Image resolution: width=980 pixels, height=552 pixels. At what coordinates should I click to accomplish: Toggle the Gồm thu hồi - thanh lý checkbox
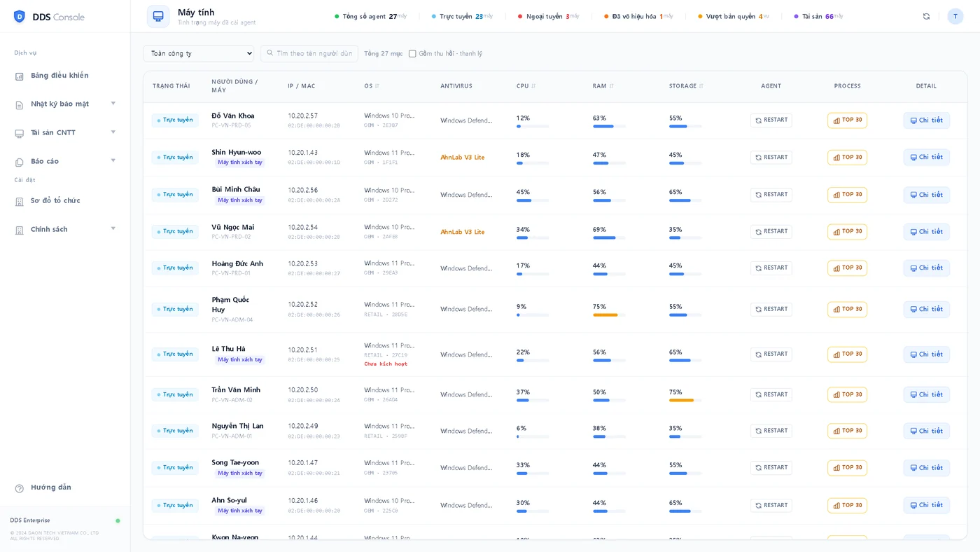click(x=412, y=54)
